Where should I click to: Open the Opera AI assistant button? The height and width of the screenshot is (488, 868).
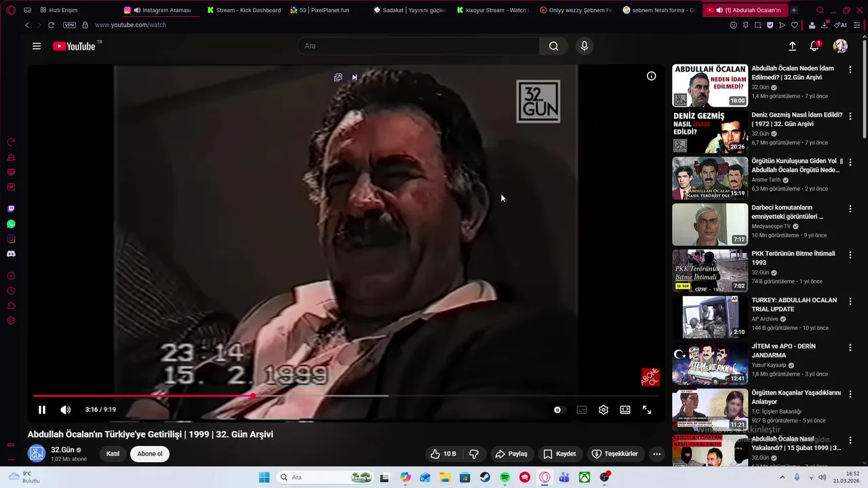[x=841, y=25]
